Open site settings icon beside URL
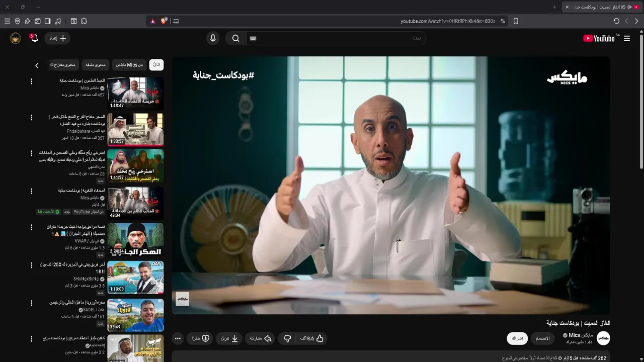 [502, 21]
